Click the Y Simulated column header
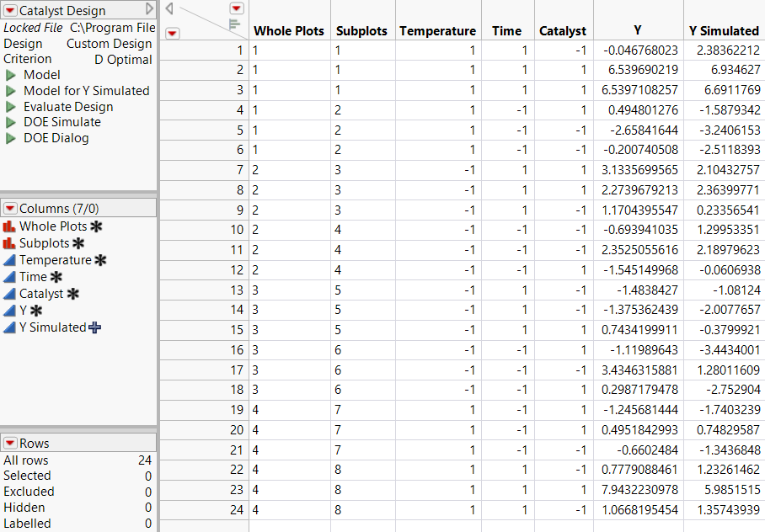This screenshot has height=532, width=765. (x=724, y=31)
